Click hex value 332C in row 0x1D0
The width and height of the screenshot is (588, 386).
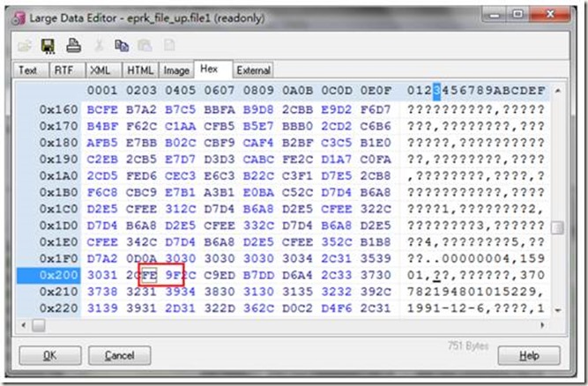point(258,226)
